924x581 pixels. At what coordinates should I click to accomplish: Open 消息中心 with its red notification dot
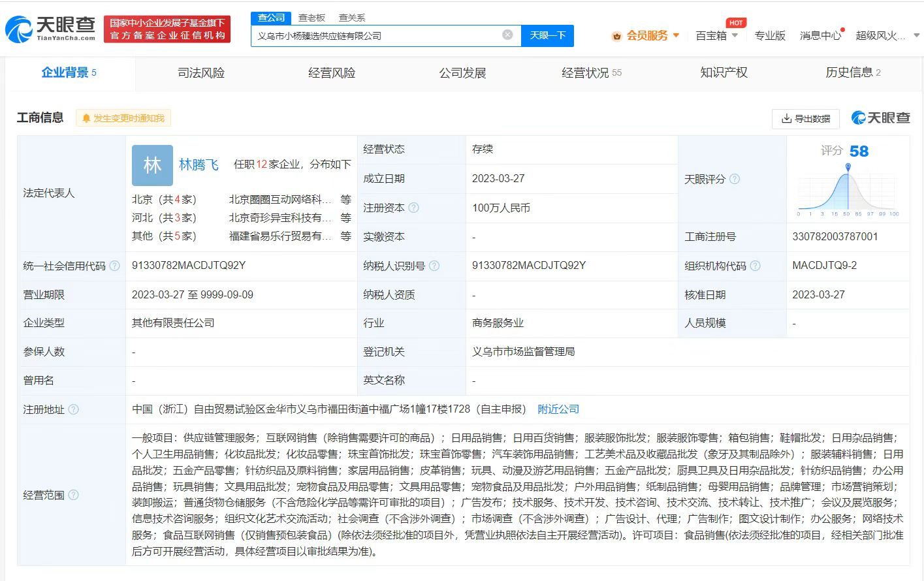[820, 36]
